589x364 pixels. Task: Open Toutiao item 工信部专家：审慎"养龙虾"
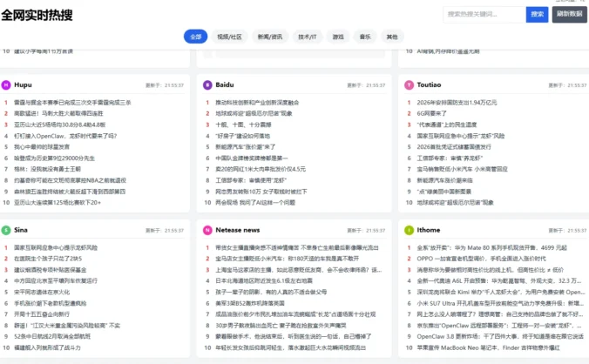[x=450, y=158]
